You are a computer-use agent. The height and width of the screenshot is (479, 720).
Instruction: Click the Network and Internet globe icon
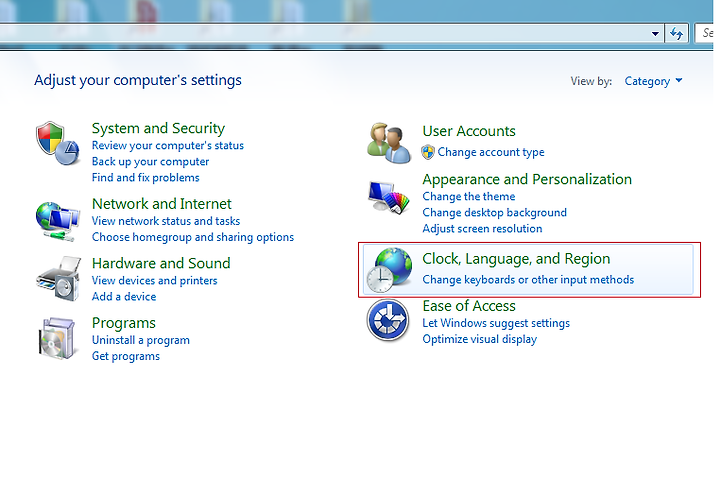tap(57, 221)
